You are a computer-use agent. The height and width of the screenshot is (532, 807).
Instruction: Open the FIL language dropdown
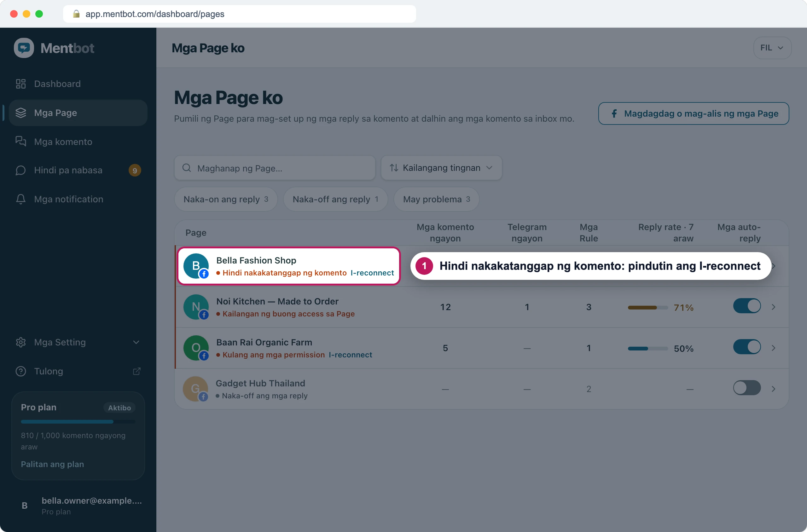[x=772, y=48]
